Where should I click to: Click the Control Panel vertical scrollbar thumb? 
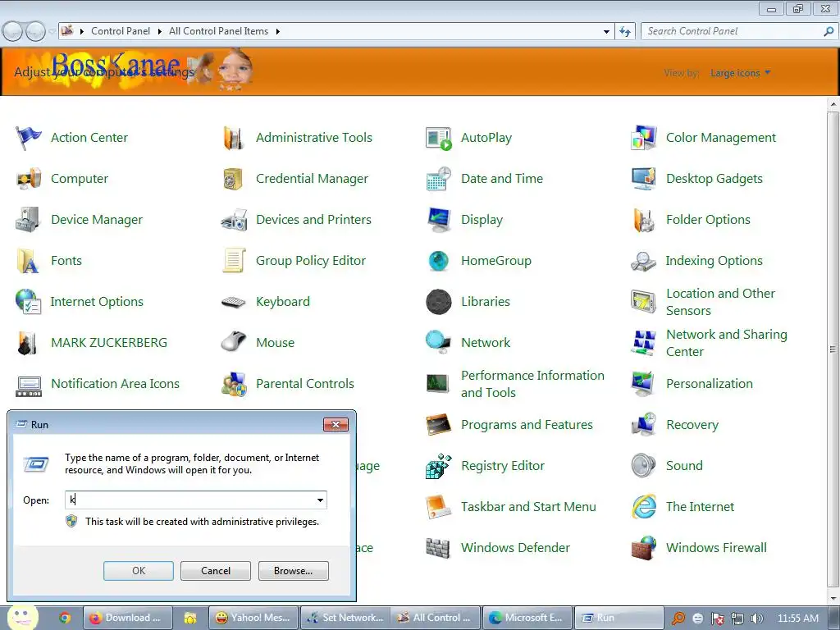833,349
